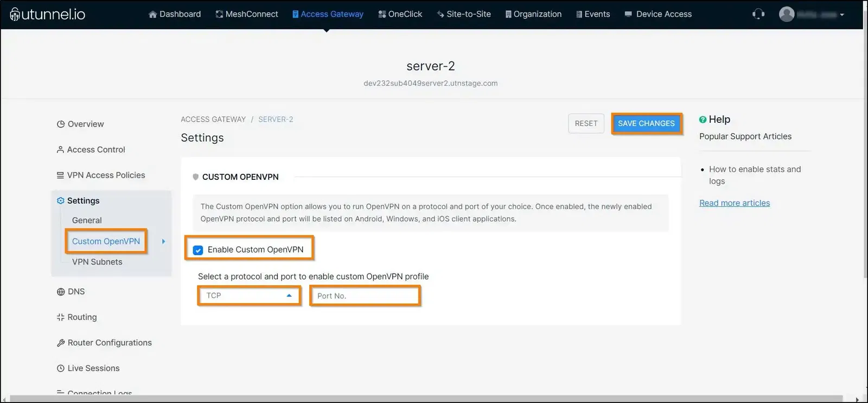
Task: Click the RESET button
Action: (x=586, y=123)
